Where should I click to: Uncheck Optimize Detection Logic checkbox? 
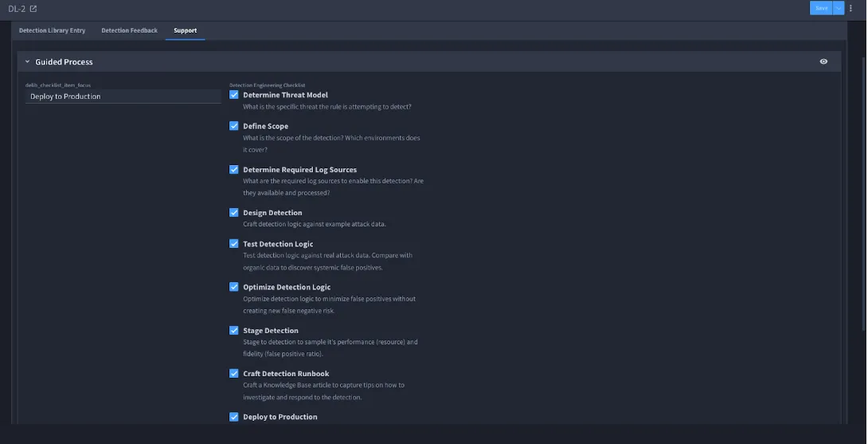click(234, 287)
